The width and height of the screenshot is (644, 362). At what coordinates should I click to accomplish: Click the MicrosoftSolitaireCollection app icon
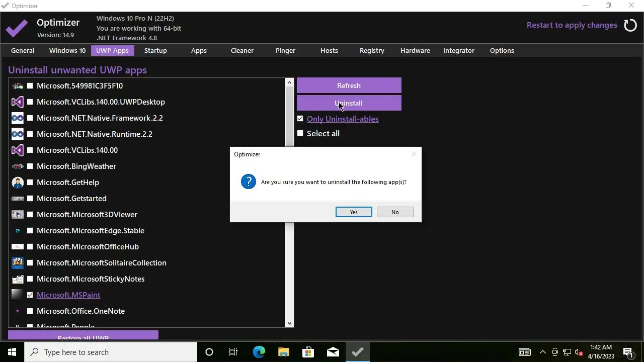(x=18, y=263)
